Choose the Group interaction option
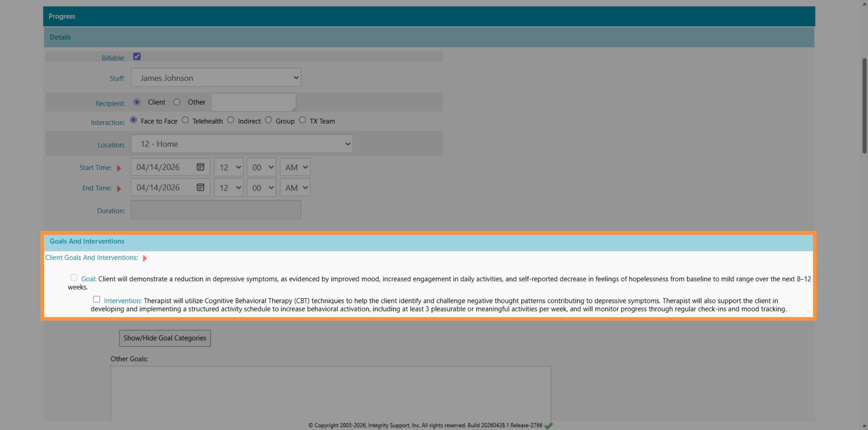 coord(268,120)
